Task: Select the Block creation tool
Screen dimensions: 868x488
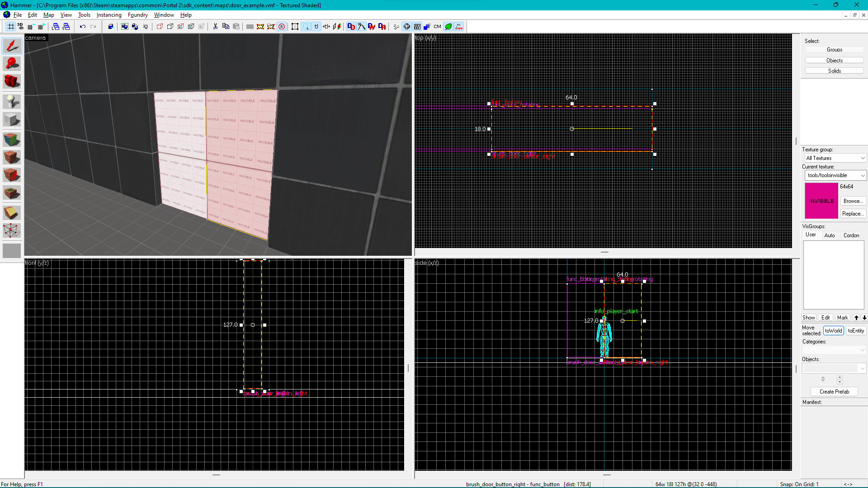Action: pyautogui.click(x=12, y=120)
